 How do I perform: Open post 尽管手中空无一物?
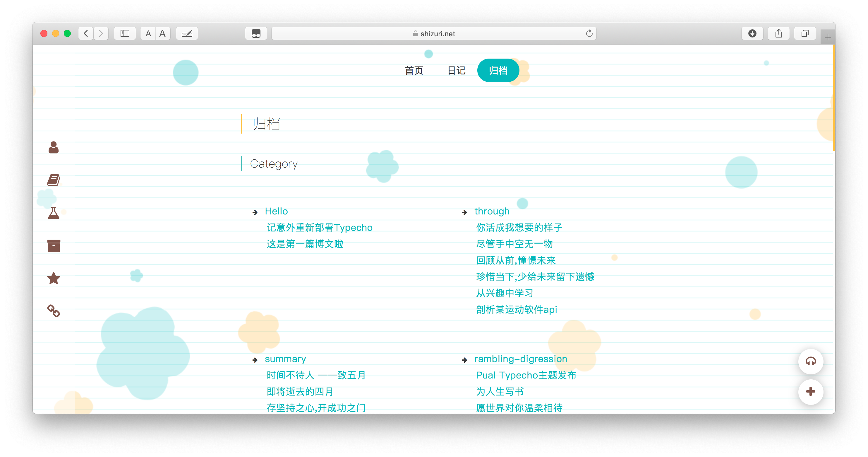click(x=514, y=244)
